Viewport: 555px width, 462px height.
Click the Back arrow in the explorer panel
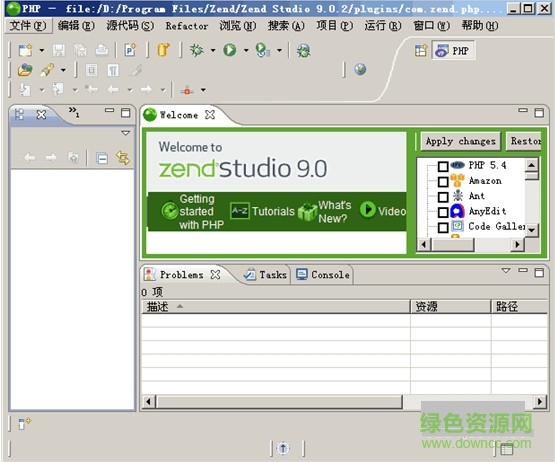point(30,158)
